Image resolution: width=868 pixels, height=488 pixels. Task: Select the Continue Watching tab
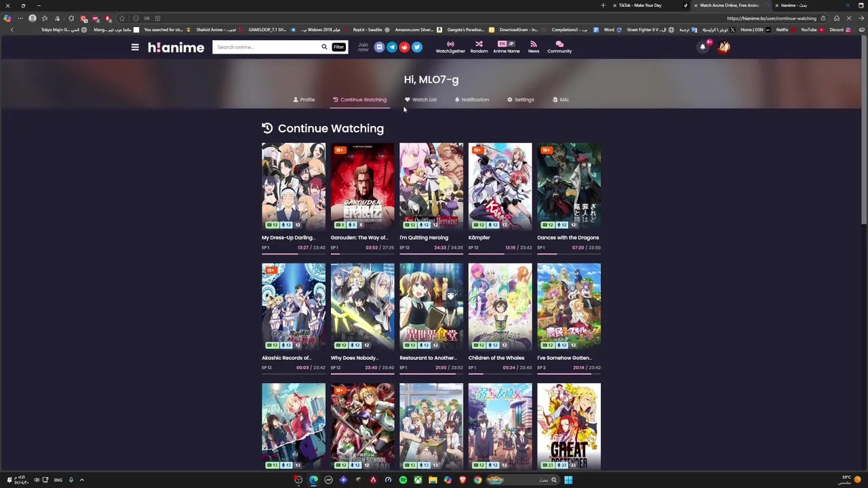(359, 100)
